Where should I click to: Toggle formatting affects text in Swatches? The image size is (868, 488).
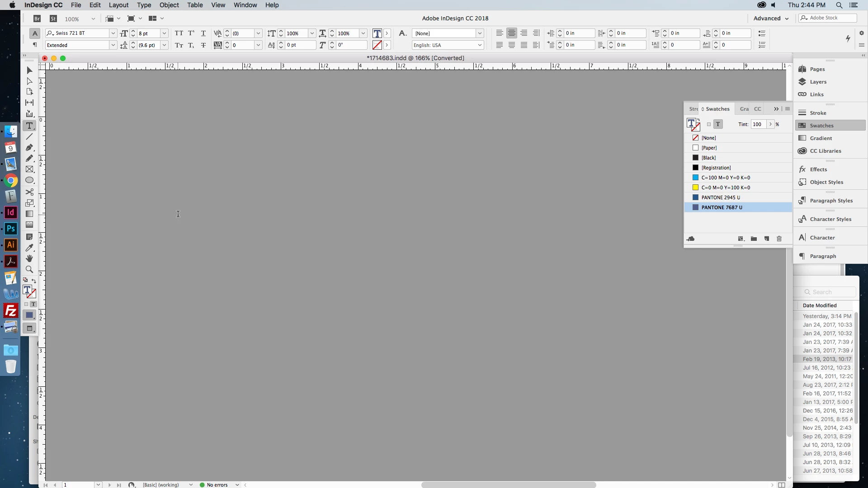(718, 124)
